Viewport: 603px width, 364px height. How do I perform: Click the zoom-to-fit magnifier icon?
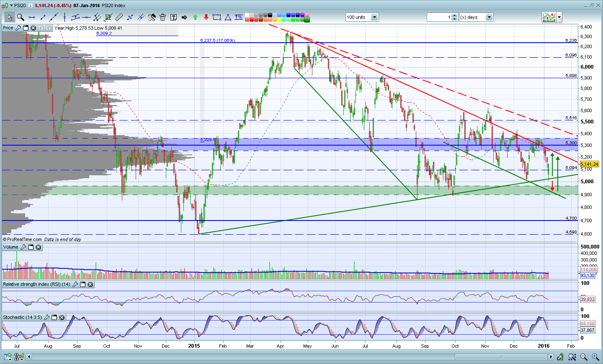tap(572, 357)
